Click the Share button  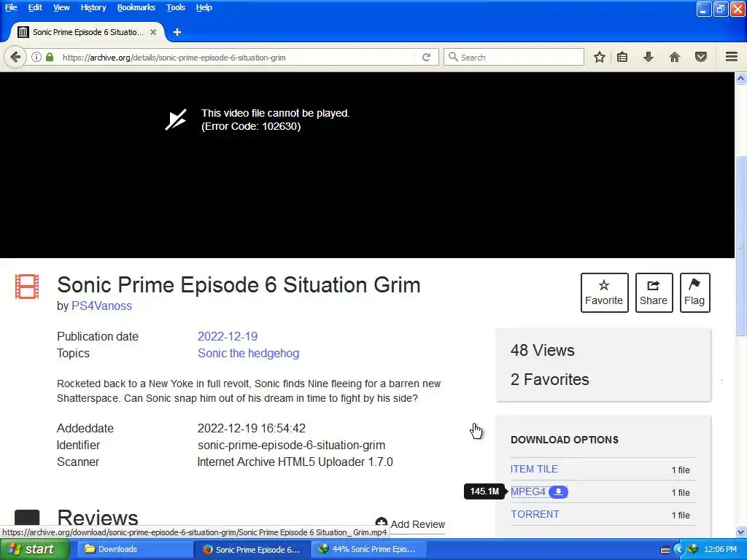click(x=654, y=292)
